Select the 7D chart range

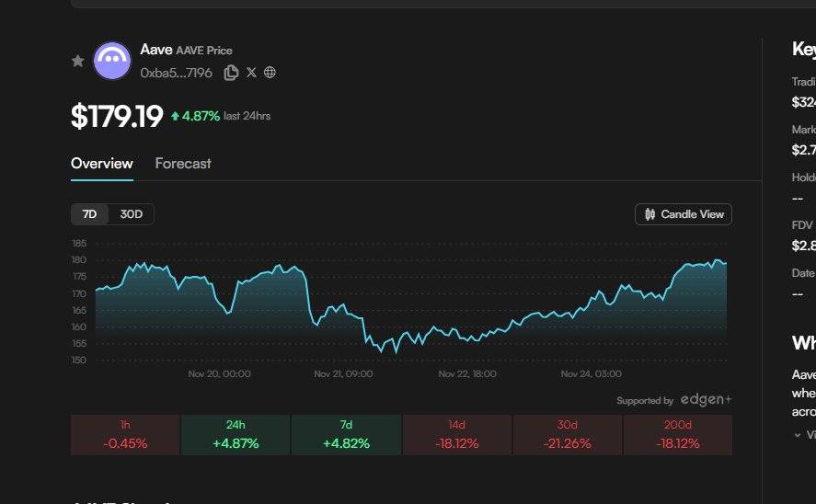click(89, 214)
